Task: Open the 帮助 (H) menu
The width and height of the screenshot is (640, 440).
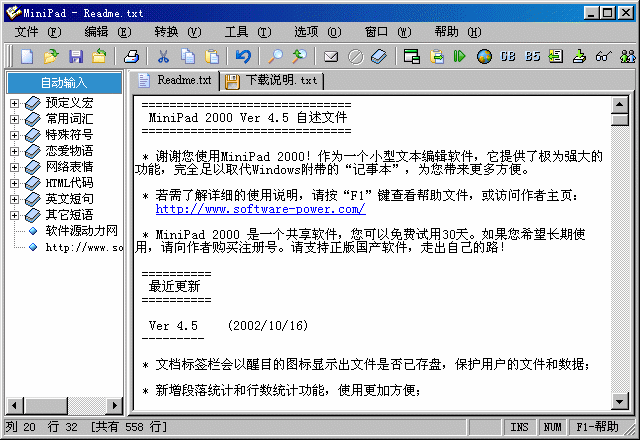Action: [458, 32]
